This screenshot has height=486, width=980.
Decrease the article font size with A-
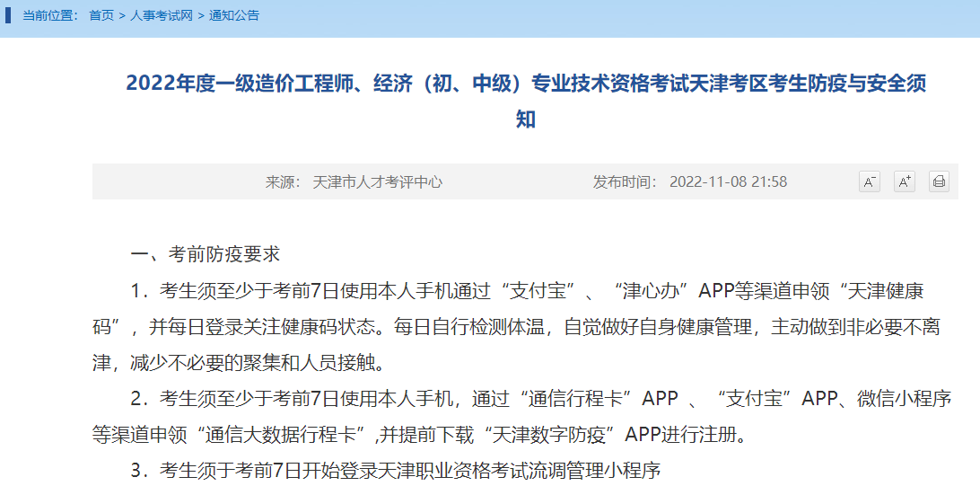pyautogui.click(x=869, y=181)
